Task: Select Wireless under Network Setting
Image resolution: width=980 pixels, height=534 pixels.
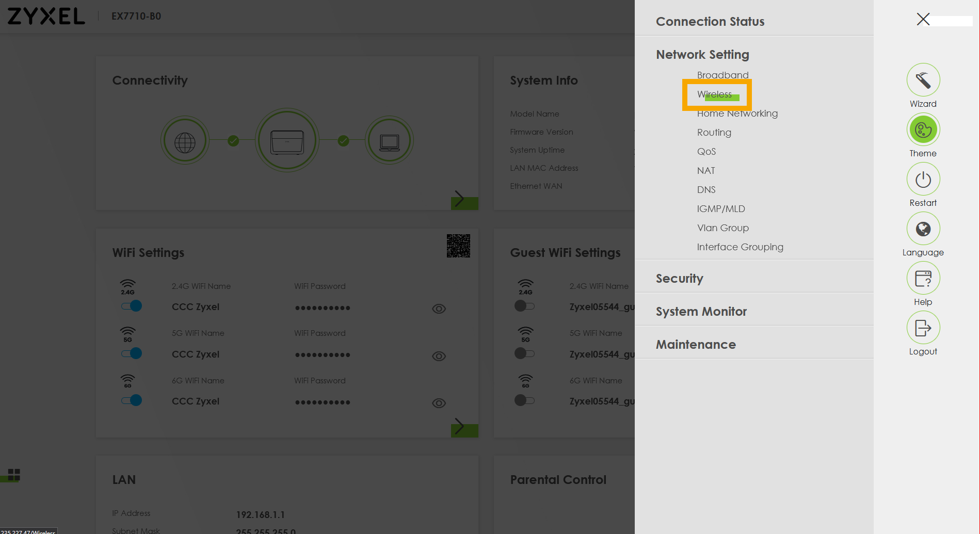Action: [x=714, y=94]
